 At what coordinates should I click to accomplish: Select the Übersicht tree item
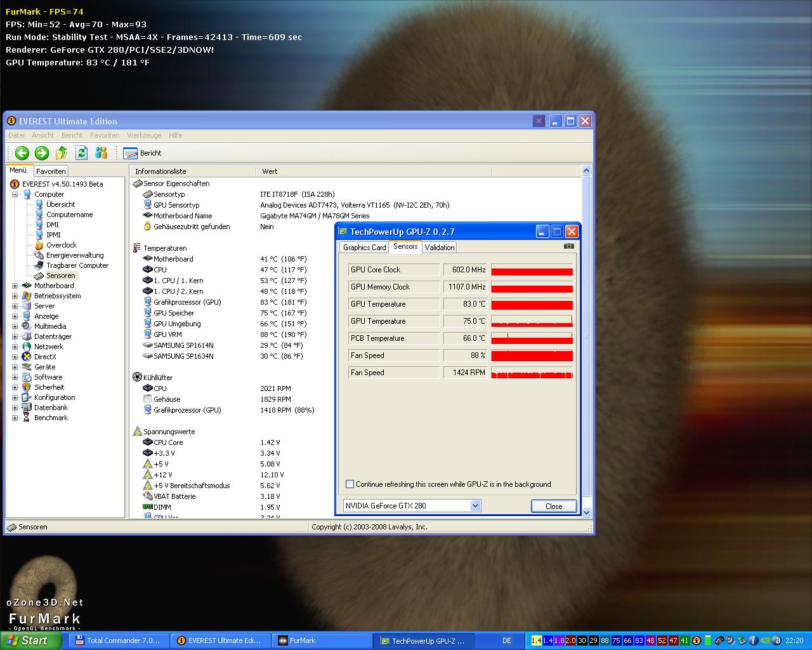[x=60, y=204]
